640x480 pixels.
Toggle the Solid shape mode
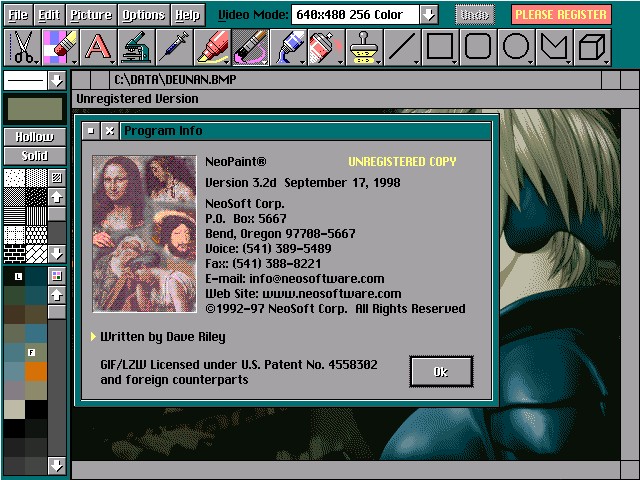coord(34,155)
